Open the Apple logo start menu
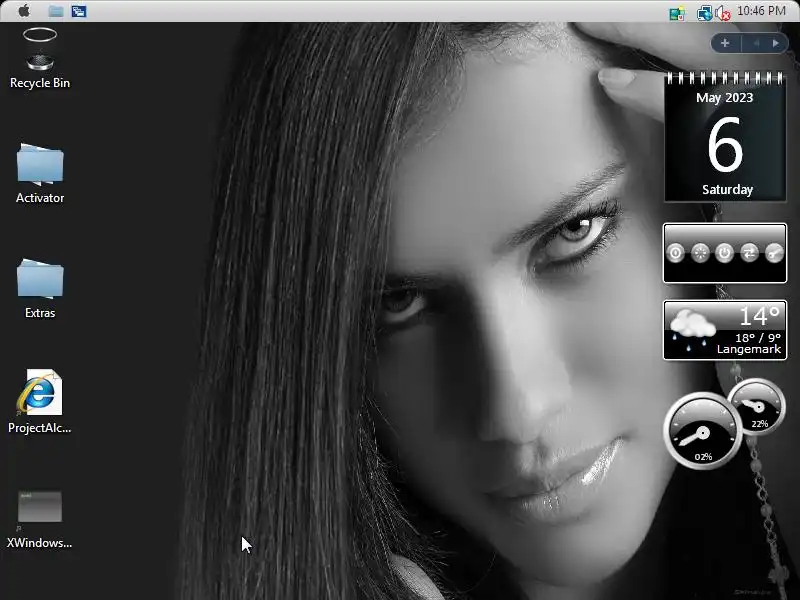The width and height of the screenshot is (800, 600). (24, 10)
